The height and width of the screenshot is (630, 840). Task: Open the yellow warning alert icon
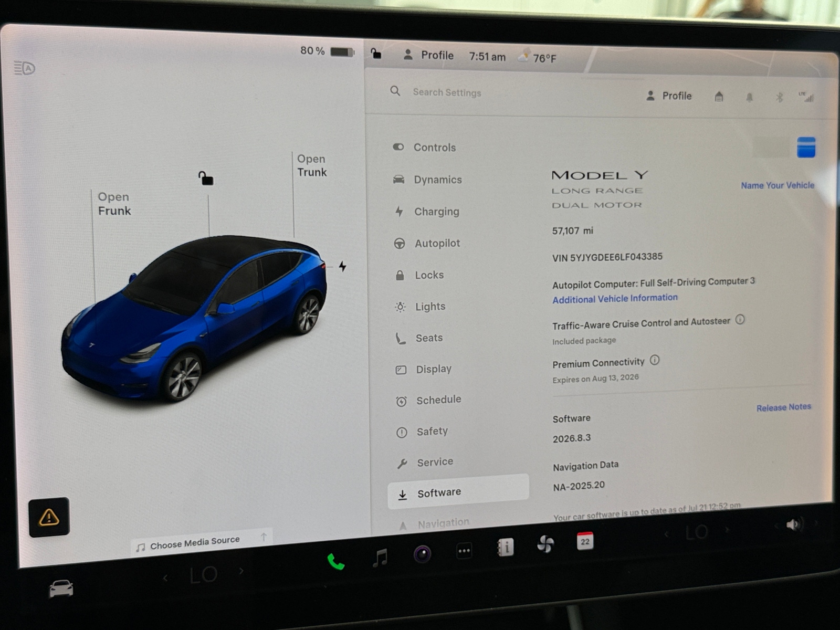(49, 517)
